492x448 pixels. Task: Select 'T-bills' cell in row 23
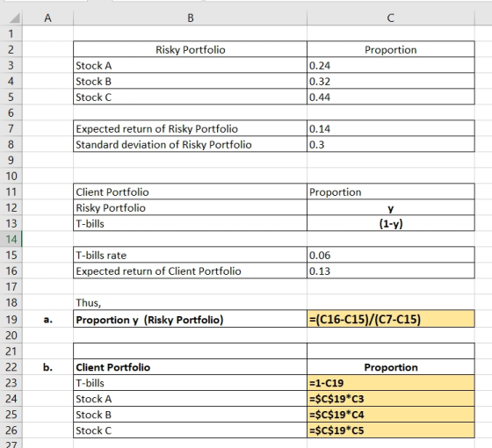tap(190, 383)
